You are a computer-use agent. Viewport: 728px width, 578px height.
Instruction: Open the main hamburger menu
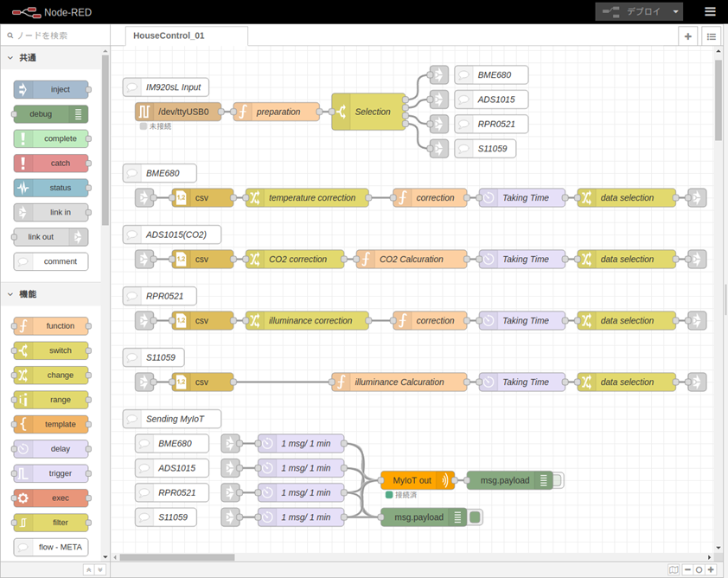[x=710, y=12]
